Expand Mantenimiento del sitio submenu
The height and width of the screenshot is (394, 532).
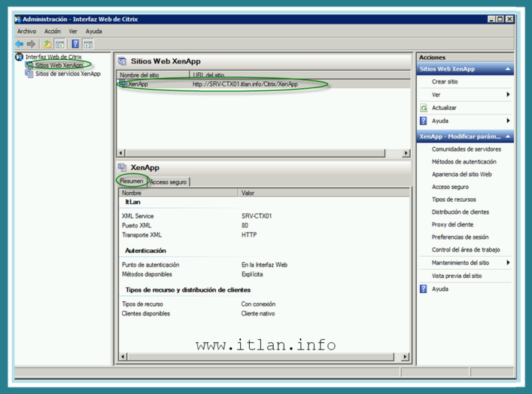click(x=508, y=262)
